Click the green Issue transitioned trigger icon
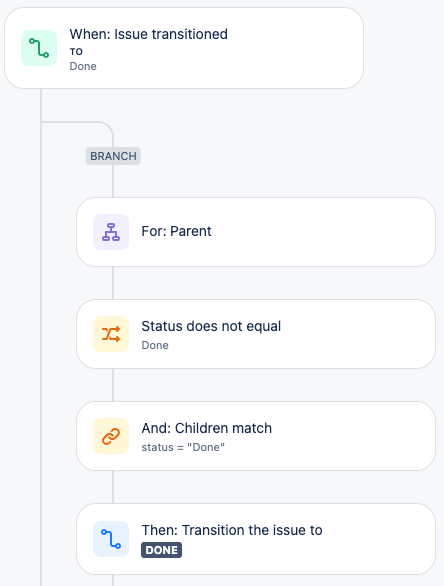444x586 pixels. click(x=39, y=48)
